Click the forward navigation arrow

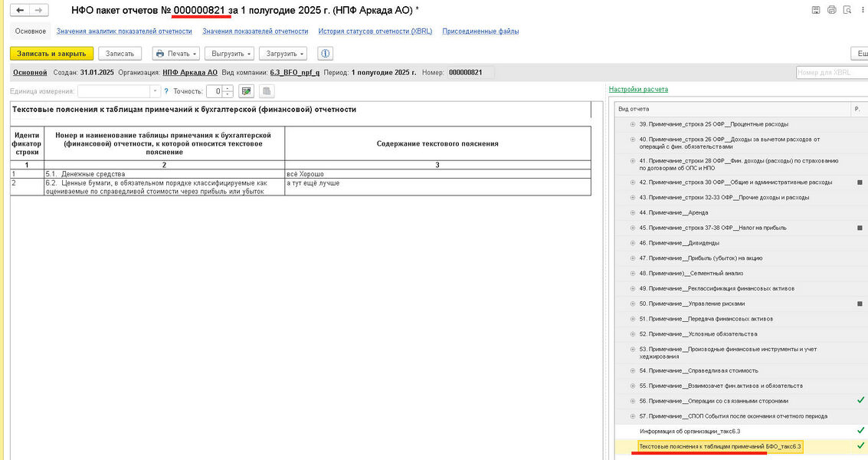point(38,11)
